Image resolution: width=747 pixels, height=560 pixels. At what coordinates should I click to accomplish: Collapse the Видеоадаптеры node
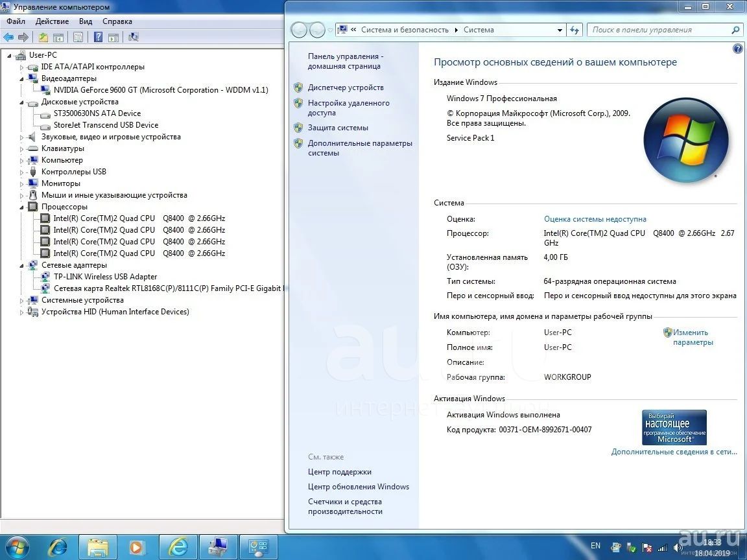[21, 79]
